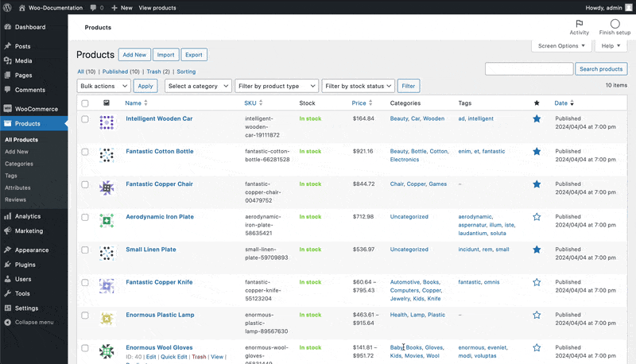Click the Export button
This screenshot has width=636, height=364.
pos(194,55)
